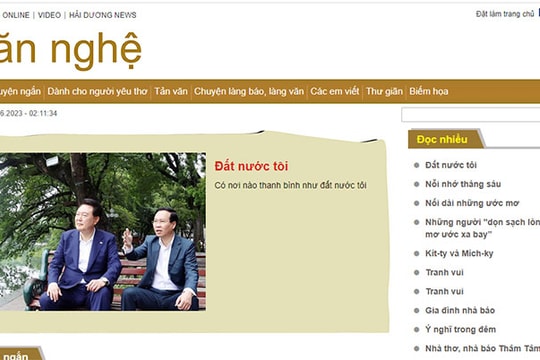This screenshot has height=360, width=540.
Task: Click summary 'Có nơi nào thanh bình như đất nước tôi'
Action: point(290,185)
